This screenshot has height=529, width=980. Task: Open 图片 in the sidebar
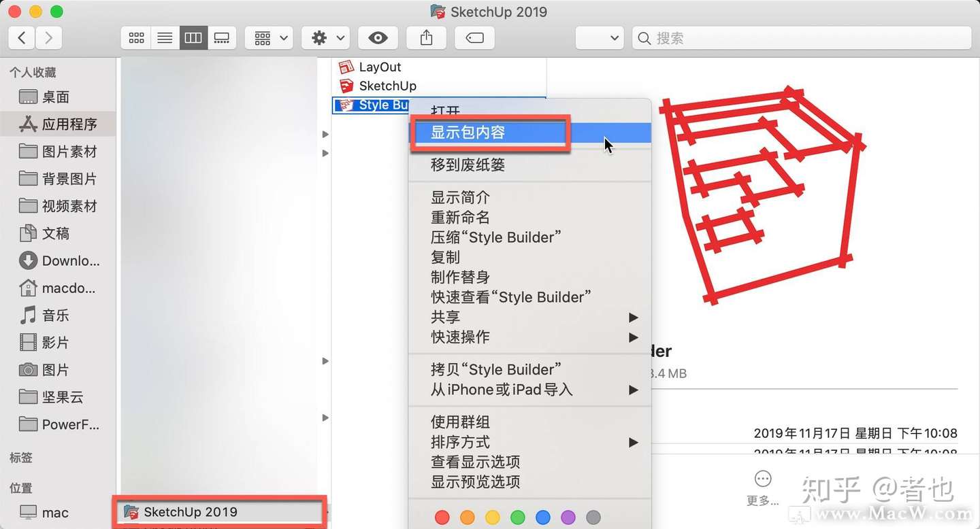[58, 369]
